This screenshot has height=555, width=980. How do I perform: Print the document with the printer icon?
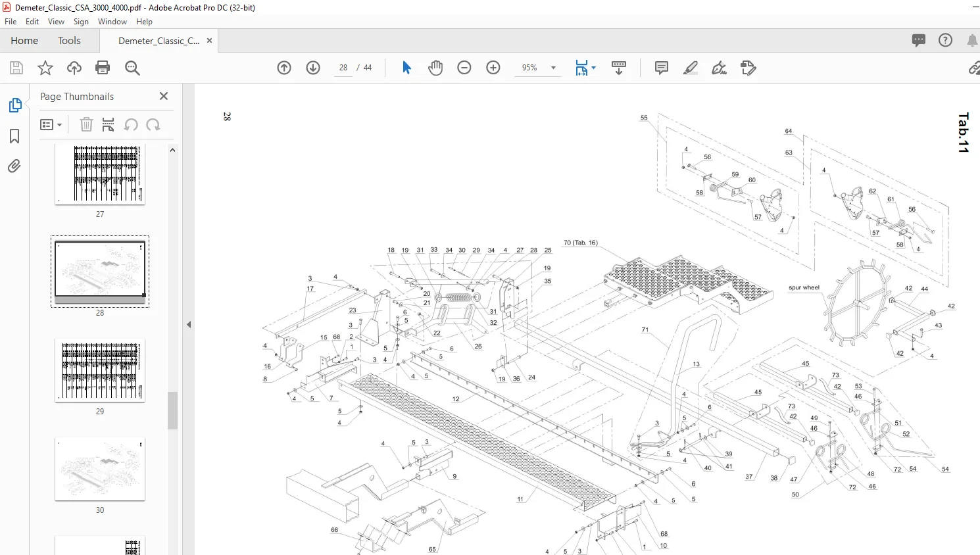pos(103,68)
